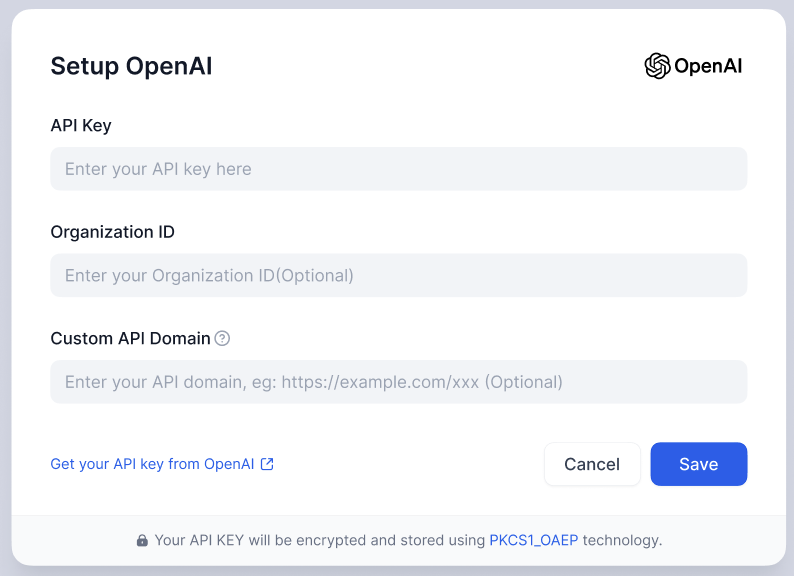Click the help icon beside Custom API Domain

(222, 338)
